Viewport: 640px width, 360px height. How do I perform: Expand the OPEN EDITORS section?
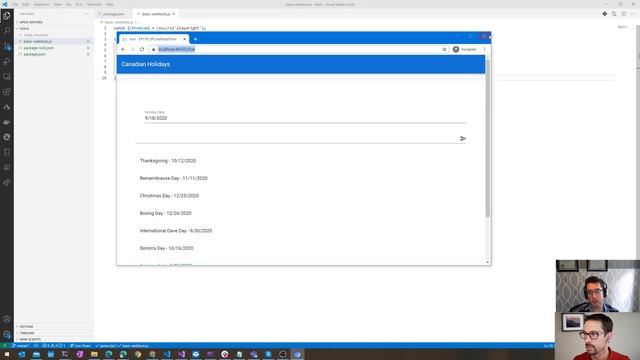pos(55,22)
